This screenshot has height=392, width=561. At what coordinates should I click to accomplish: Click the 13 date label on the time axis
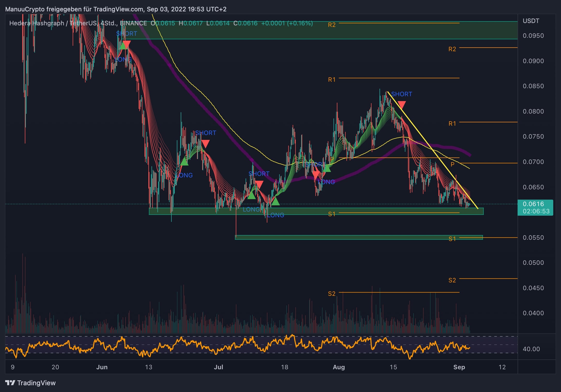click(x=149, y=367)
